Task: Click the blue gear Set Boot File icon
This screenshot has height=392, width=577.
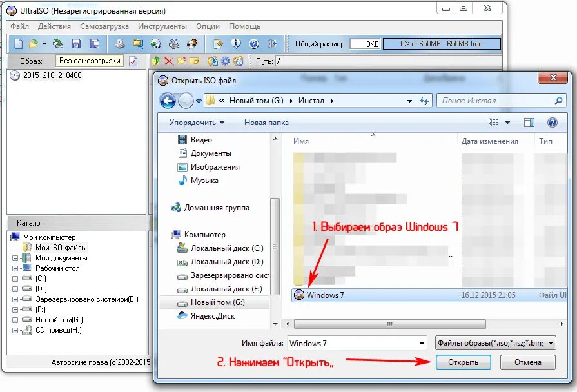Action: pyautogui.click(x=226, y=61)
